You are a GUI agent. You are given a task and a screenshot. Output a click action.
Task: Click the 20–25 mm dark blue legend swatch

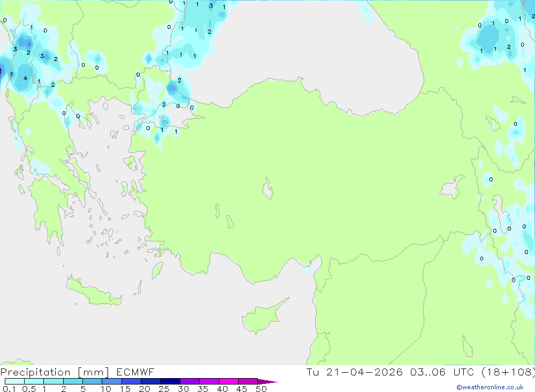point(151,381)
